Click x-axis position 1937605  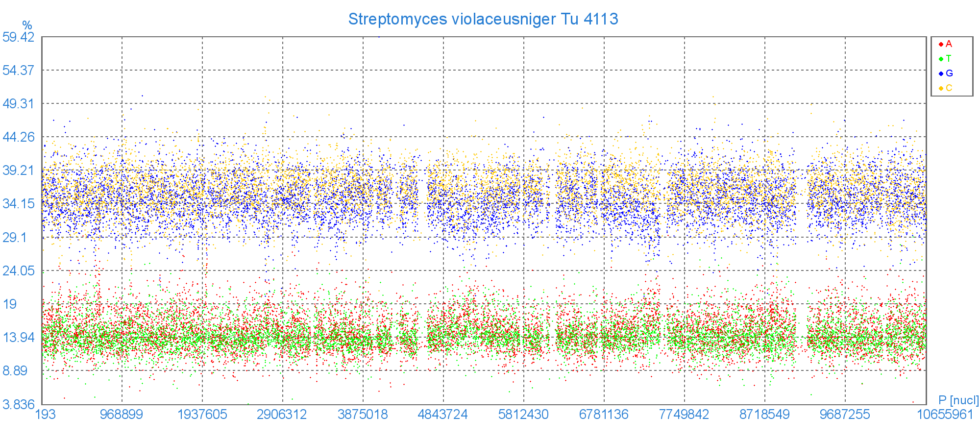202,415
